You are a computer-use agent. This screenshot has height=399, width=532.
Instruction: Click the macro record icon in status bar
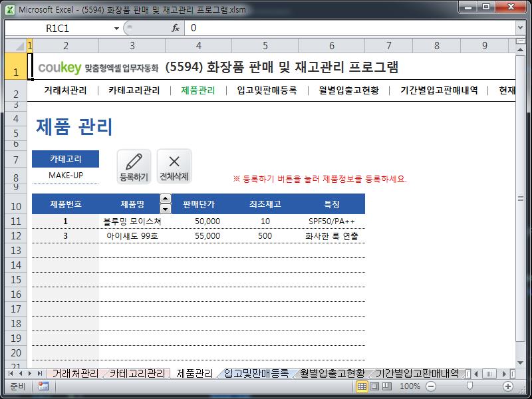(x=43, y=386)
